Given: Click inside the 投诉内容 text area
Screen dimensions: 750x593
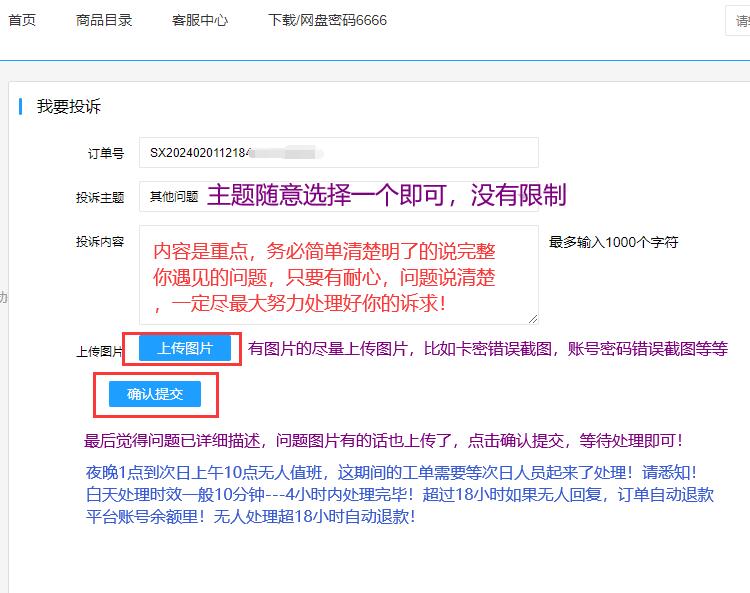Looking at the screenshot, I should pos(338,275).
